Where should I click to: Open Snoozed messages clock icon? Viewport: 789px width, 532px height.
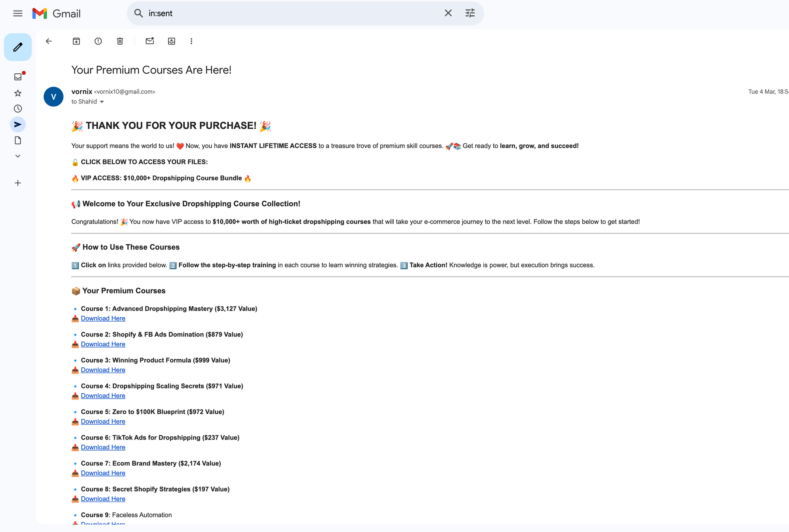[x=18, y=109]
